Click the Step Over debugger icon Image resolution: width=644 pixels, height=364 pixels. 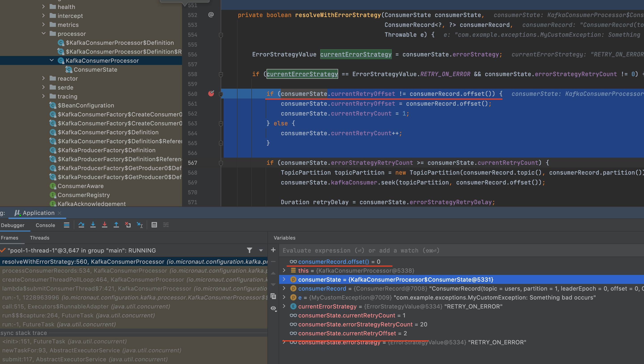click(81, 225)
